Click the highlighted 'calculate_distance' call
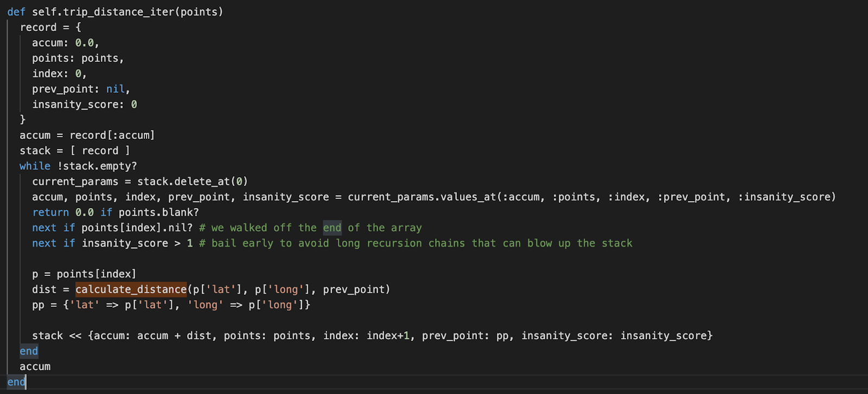The height and width of the screenshot is (394, 868). [131, 289]
